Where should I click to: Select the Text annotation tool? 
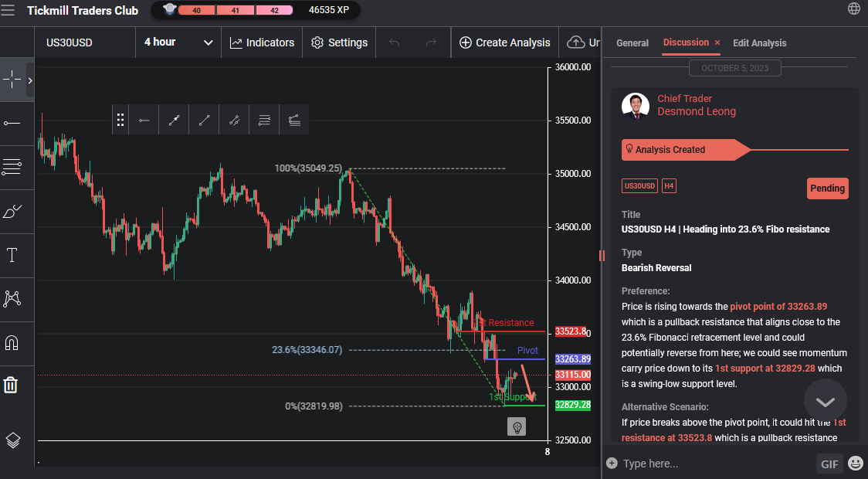pyautogui.click(x=12, y=255)
